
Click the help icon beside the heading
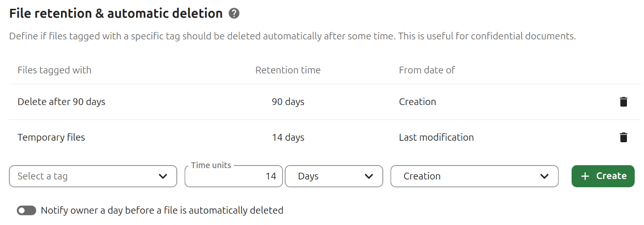tap(234, 14)
